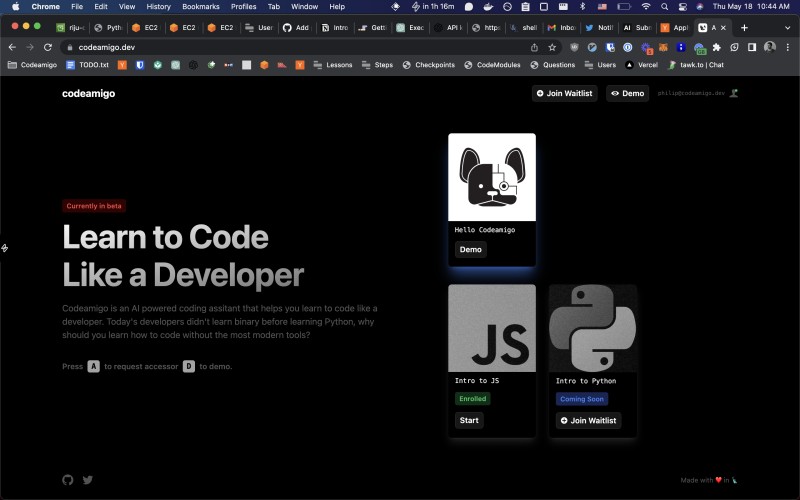Switch to the Gmail Inbox tab

561,28
